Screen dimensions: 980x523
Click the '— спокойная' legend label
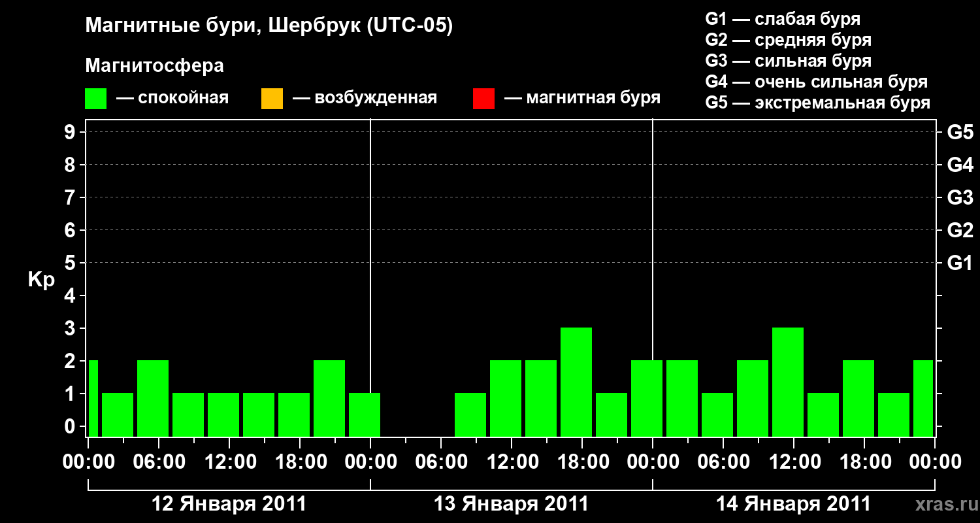(x=172, y=98)
